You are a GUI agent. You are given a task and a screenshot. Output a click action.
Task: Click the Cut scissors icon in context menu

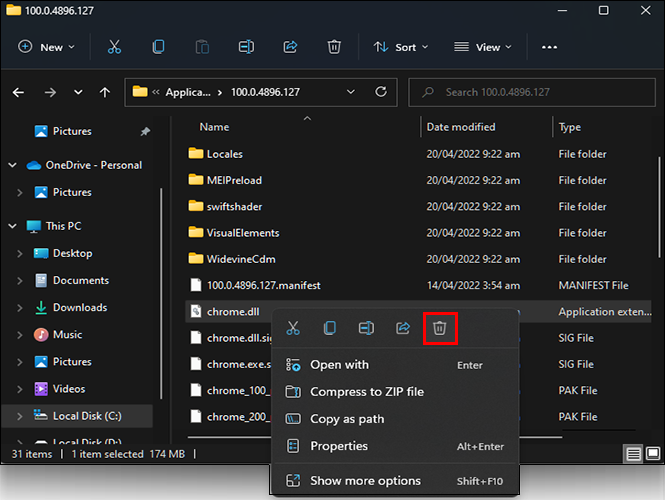pos(293,328)
